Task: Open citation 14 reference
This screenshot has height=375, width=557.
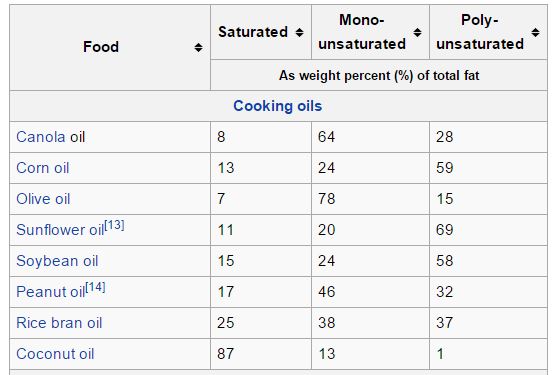Action: click(96, 287)
